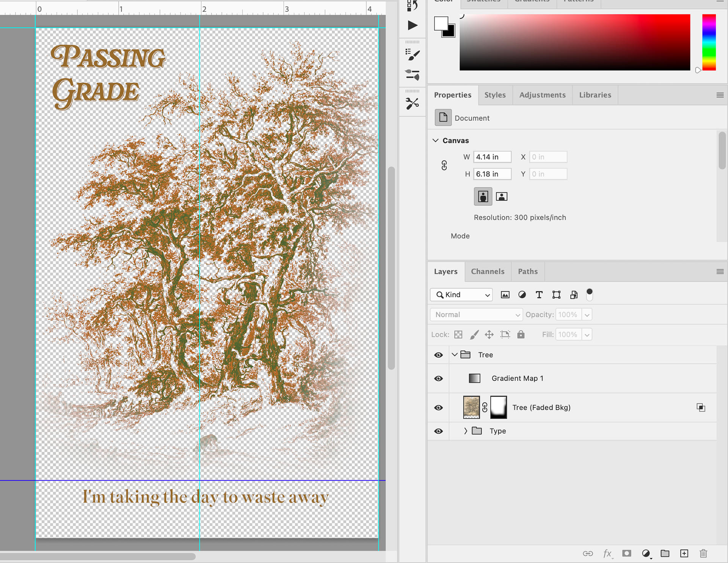Collapse the Tree layer group
Image resolution: width=728 pixels, height=563 pixels.
coord(455,355)
